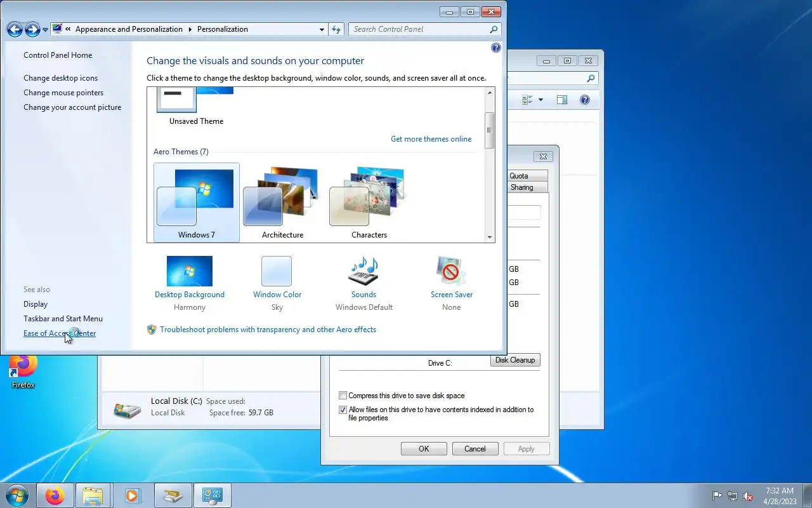Screen dimensions: 812x508
Task: Expand the address bar history dropdown arrow
Action: [322, 29]
